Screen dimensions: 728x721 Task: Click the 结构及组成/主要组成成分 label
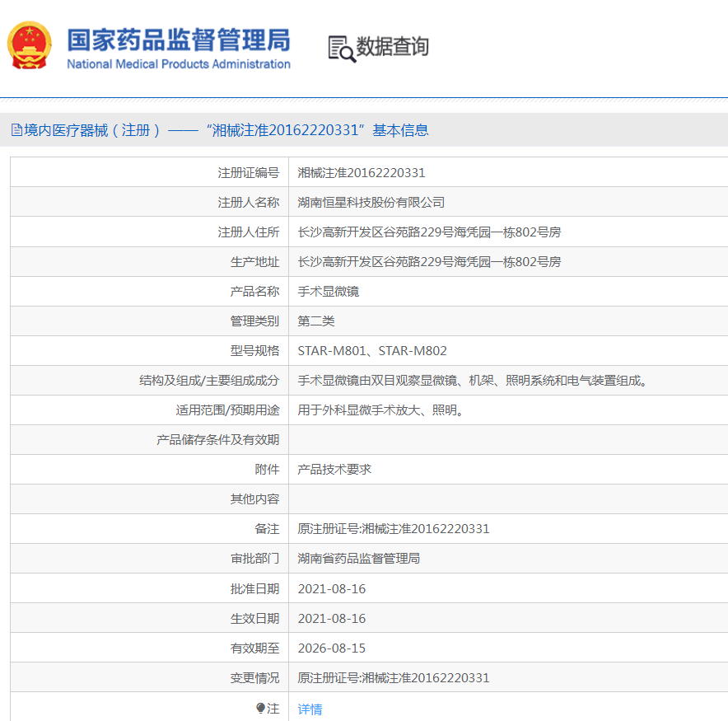click(209, 381)
